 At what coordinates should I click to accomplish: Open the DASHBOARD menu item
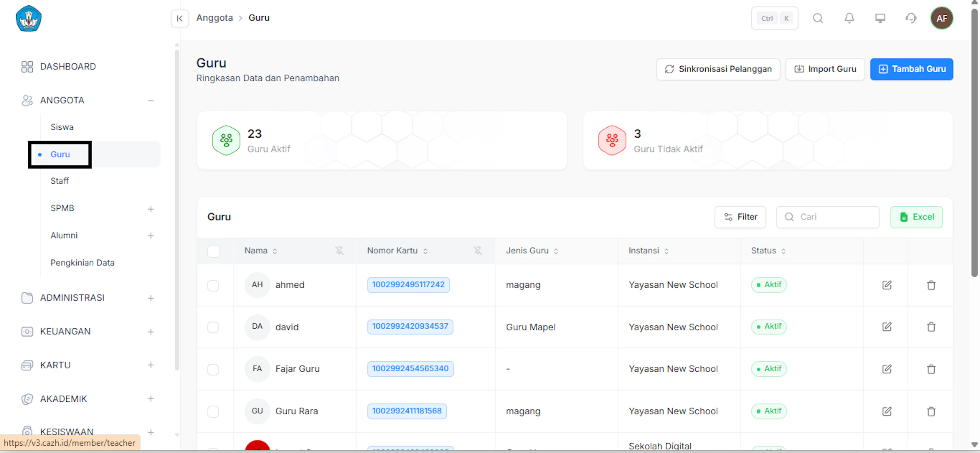(x=68, y=67)
